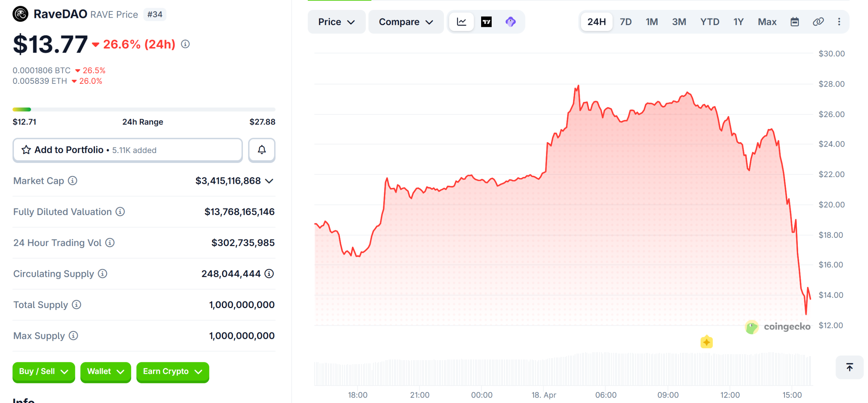
Task: Toggle the star in Add to Portfolio
Action: point(26,150)
